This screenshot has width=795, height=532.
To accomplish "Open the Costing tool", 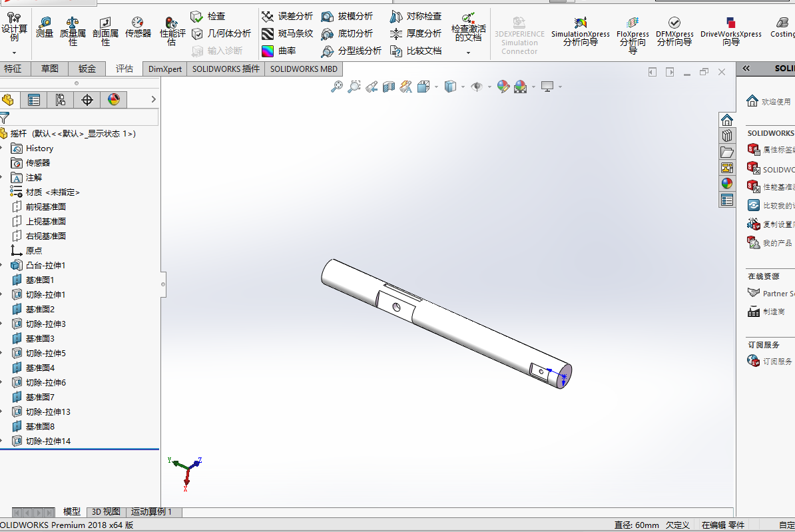I will (782, 27).
